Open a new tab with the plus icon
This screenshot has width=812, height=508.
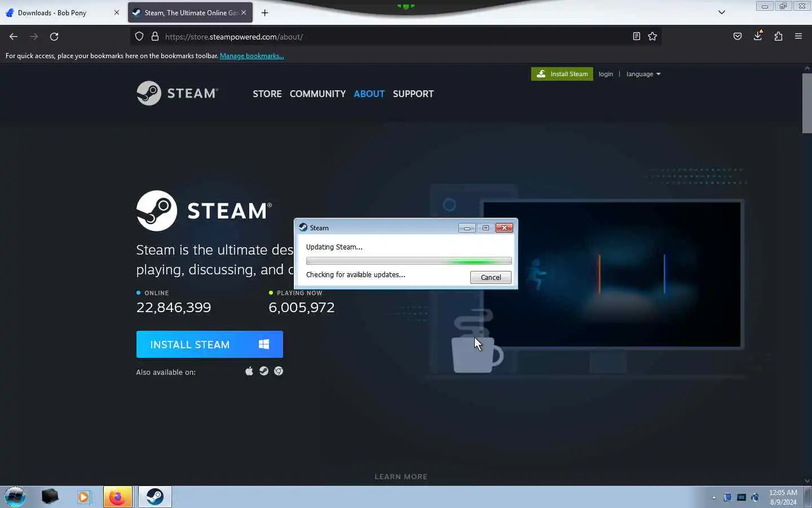pyautogui.click(x=265, y=12)
